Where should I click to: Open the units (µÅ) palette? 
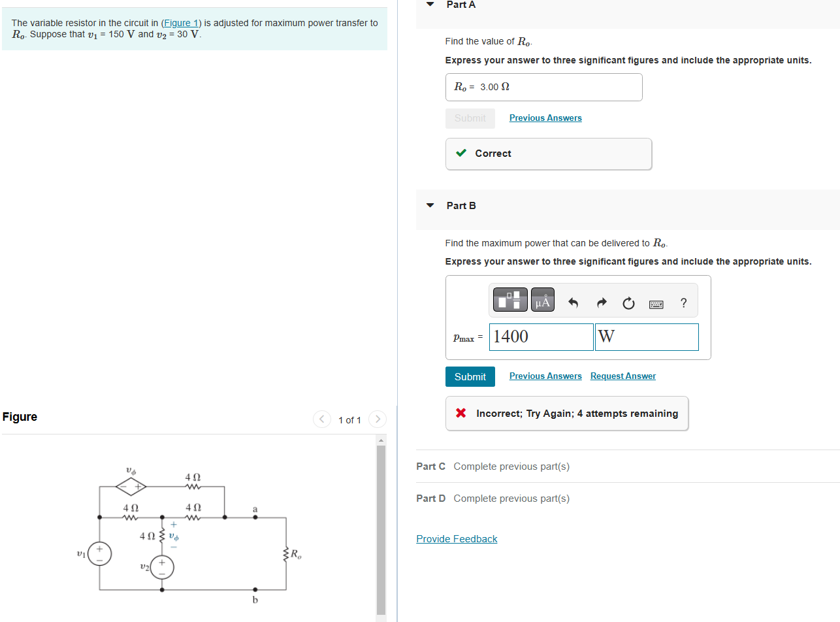click(x=542, y=299)
